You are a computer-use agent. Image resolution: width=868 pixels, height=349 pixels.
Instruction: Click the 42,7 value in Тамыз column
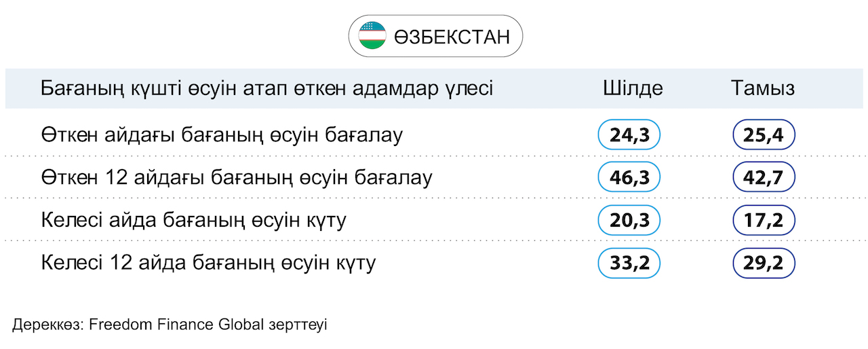pos(764,177)
